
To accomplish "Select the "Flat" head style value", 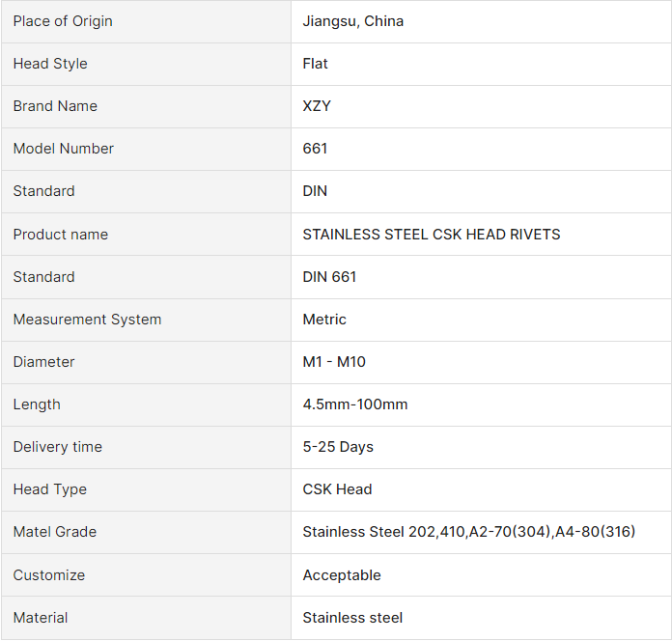I will pyautogui.click(x=316, y=64).
